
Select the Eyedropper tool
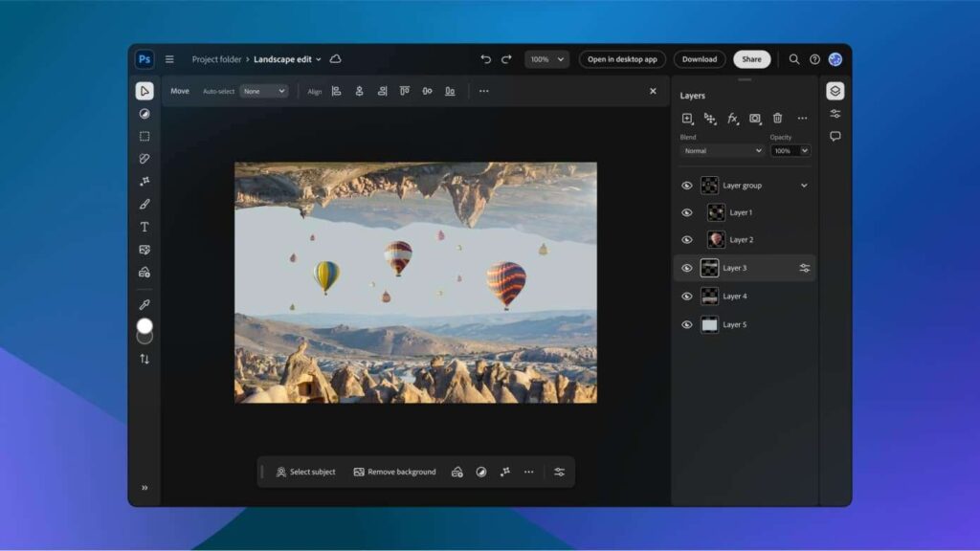click(145, 304)
